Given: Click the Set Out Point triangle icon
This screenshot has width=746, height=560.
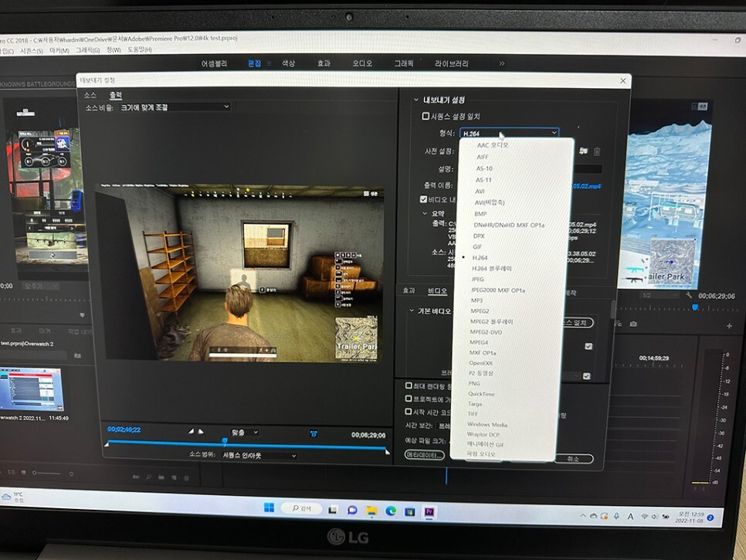Looking at the screenshot, I should coord(201,432).
